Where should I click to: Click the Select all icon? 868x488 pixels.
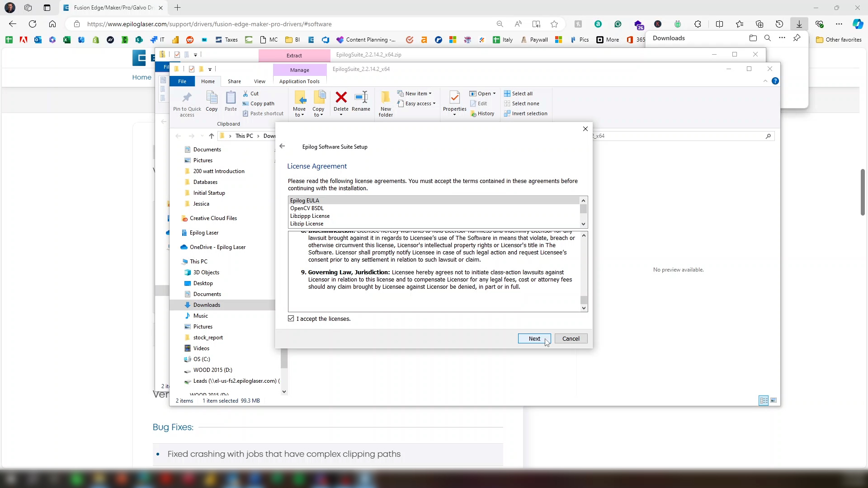click(507, 94)
